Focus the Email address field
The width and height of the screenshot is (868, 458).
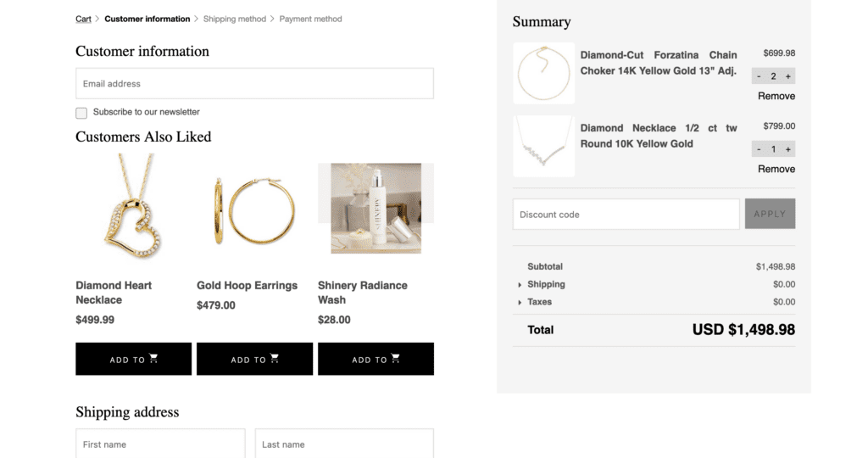click(254, 84)
